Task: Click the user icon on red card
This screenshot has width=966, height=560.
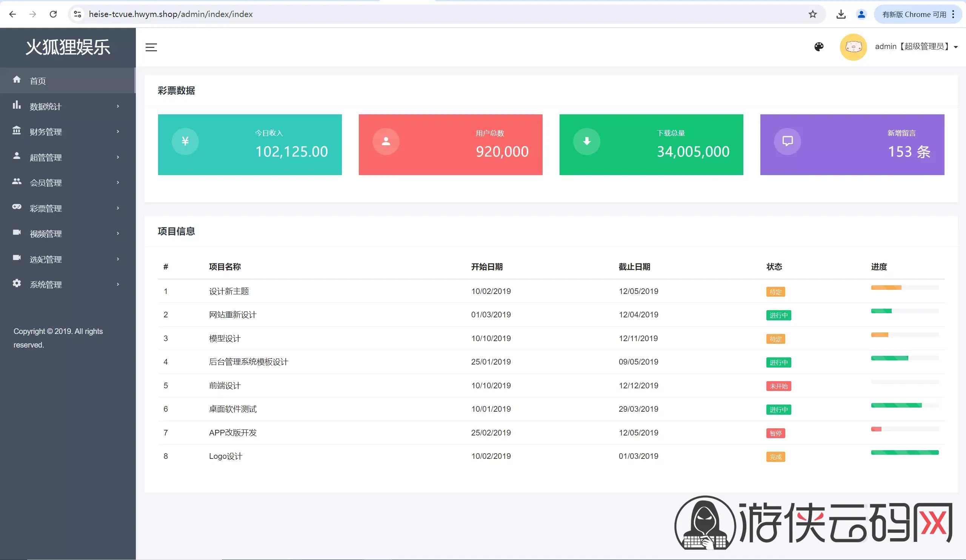Action: (386, 142)
